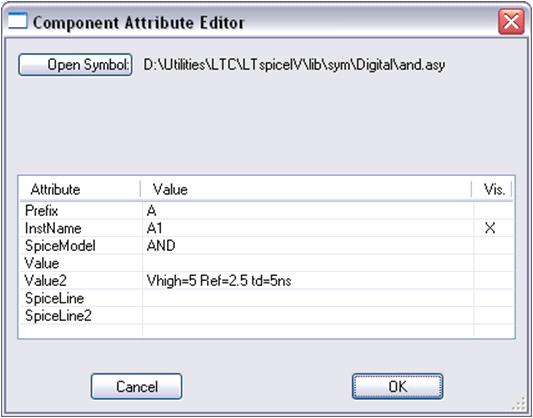
Task: Confirm with the OK button
Action: point(397,386)
